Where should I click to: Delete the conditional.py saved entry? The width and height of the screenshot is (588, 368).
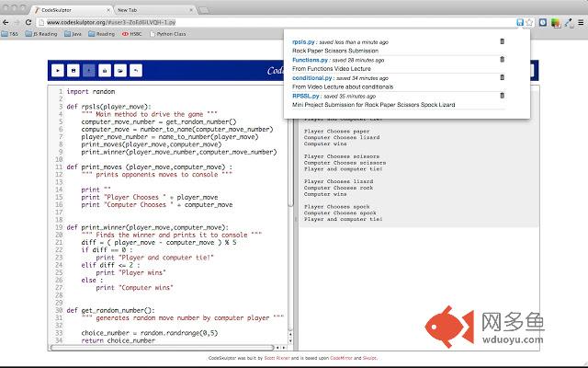(503, 77)
